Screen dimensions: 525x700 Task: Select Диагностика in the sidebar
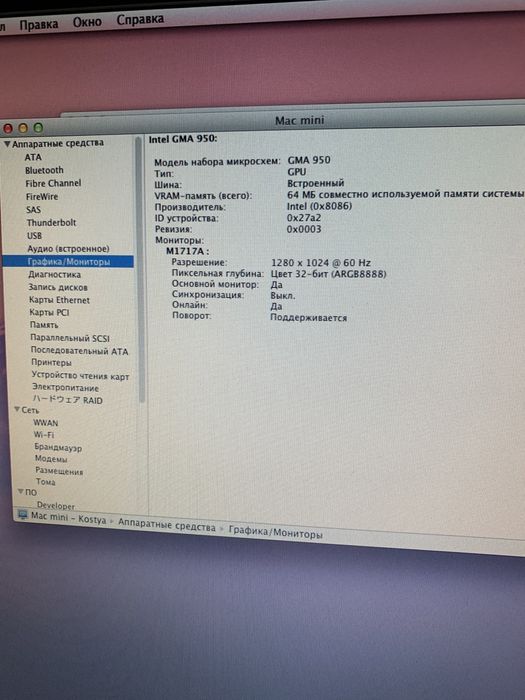[54, 275]
